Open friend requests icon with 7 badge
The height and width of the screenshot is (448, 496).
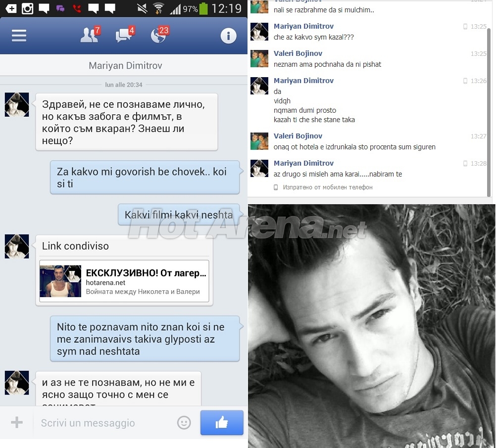pos(90,35)
